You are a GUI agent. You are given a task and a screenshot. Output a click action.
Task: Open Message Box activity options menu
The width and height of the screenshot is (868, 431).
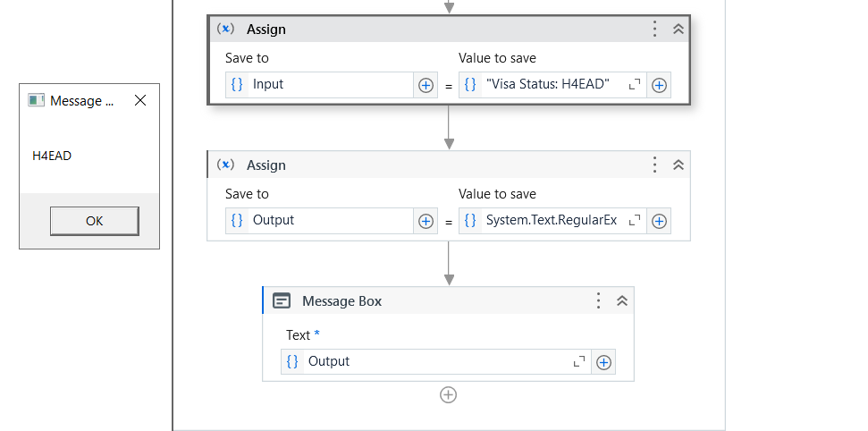599,300
